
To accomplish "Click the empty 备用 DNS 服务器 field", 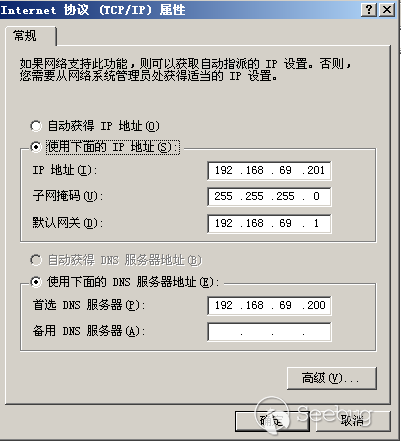I will tap(269, 332).
